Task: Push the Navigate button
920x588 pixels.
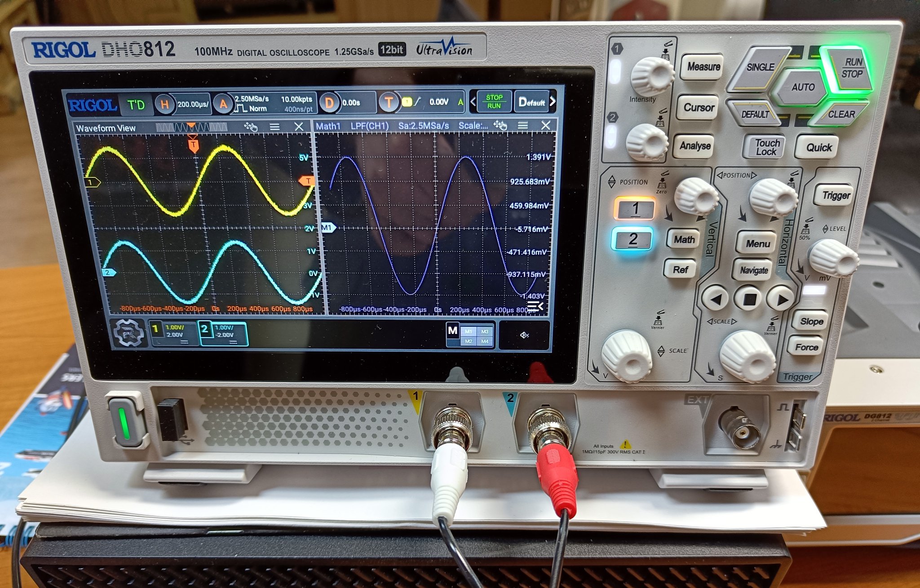Action: 754,270
